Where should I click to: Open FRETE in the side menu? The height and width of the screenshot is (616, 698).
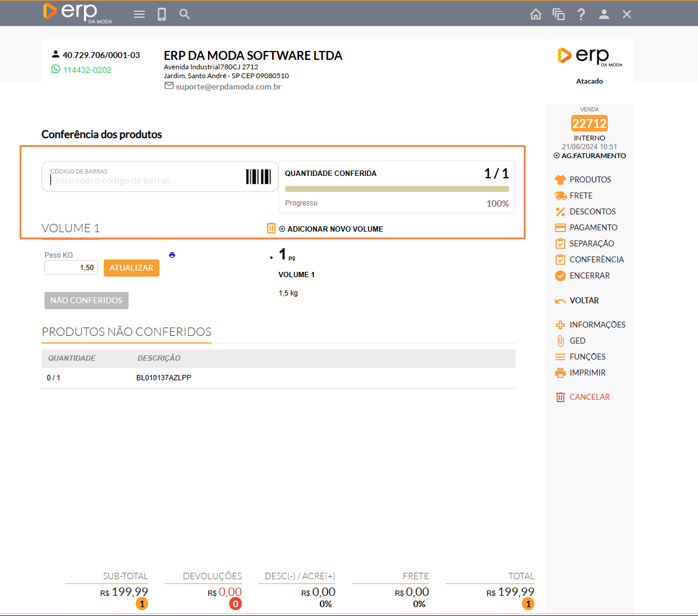pos(581,195)
